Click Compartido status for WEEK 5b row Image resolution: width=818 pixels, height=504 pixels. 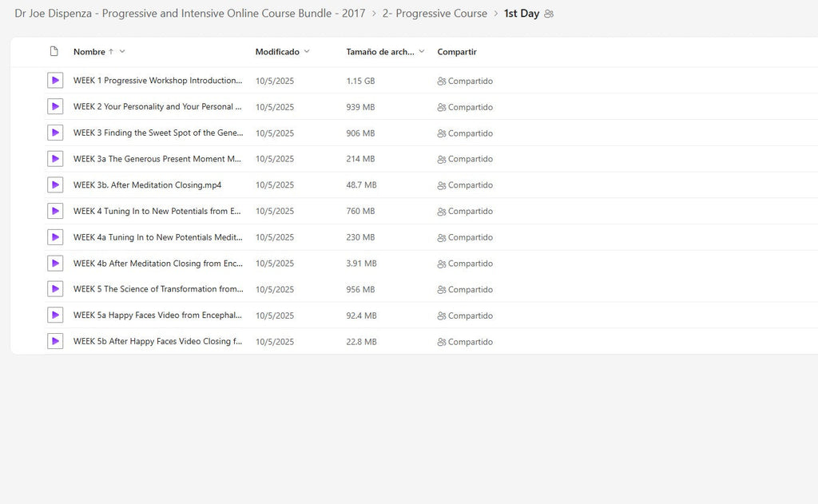[465, 342]
